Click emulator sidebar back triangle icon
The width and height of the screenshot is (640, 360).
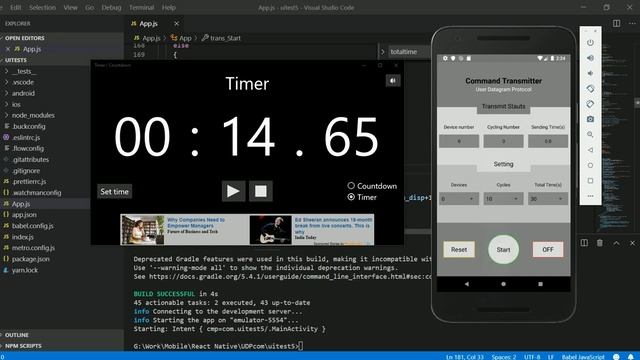point(590,150)
